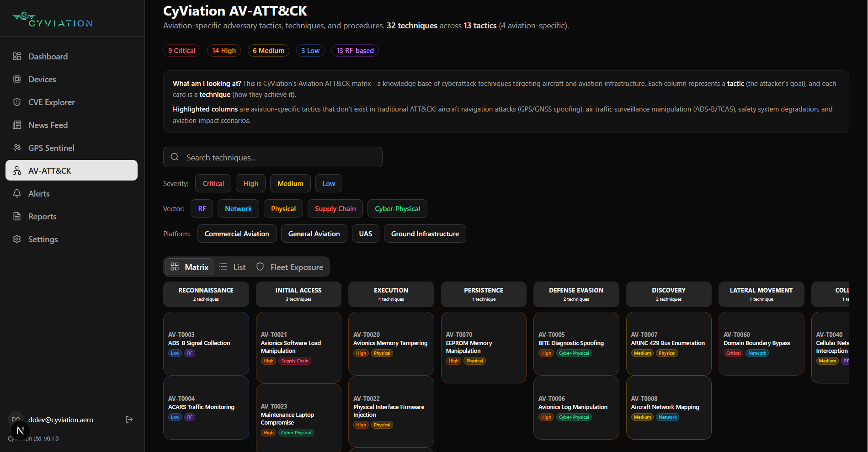Screen dimensions: 868x452
Task: Open the ADS-B Signal Collection card
Action: click(x=206, y=343)
